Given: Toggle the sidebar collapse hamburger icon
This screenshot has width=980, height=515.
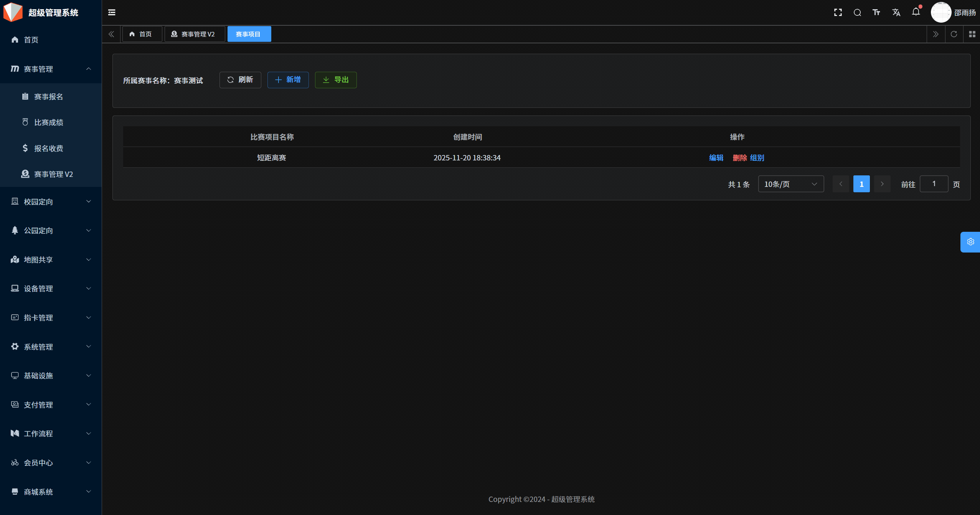Looking at the screenshot, I should (112, 13).
